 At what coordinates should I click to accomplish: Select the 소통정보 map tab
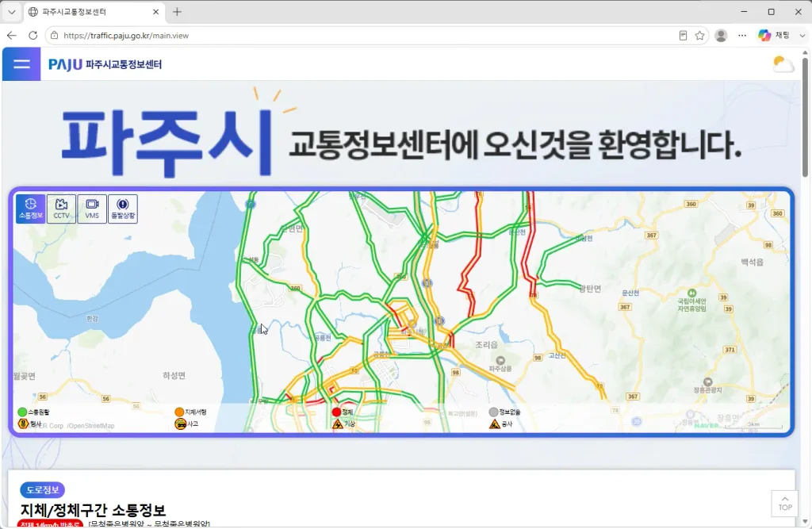tap(31, 209)
